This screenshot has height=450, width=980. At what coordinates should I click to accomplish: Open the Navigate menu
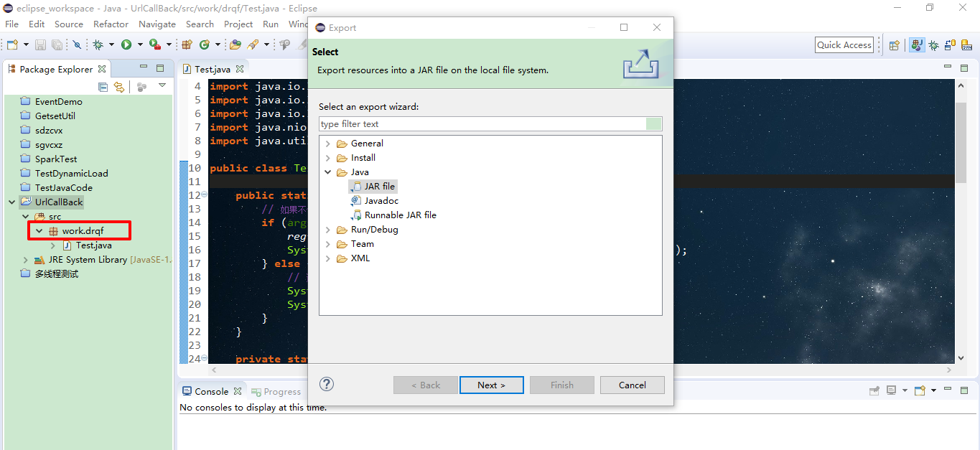pyautogui.click(x=157, y=24)
